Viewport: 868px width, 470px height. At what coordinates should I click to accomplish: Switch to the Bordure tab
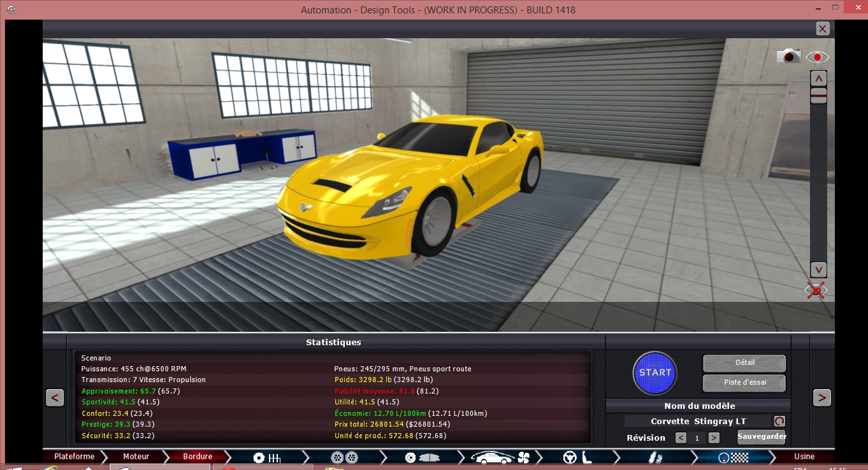click(x=198, y=457)
